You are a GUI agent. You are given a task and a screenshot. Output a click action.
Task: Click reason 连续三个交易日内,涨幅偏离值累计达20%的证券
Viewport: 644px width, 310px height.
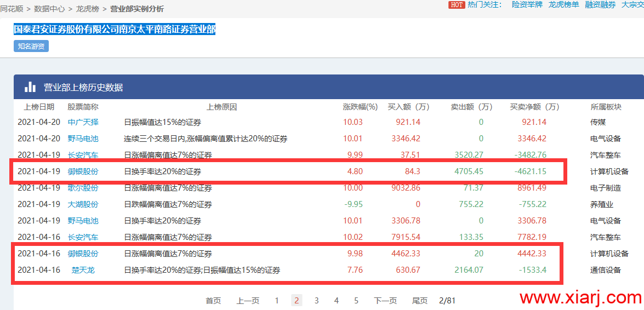coord(206,139)
